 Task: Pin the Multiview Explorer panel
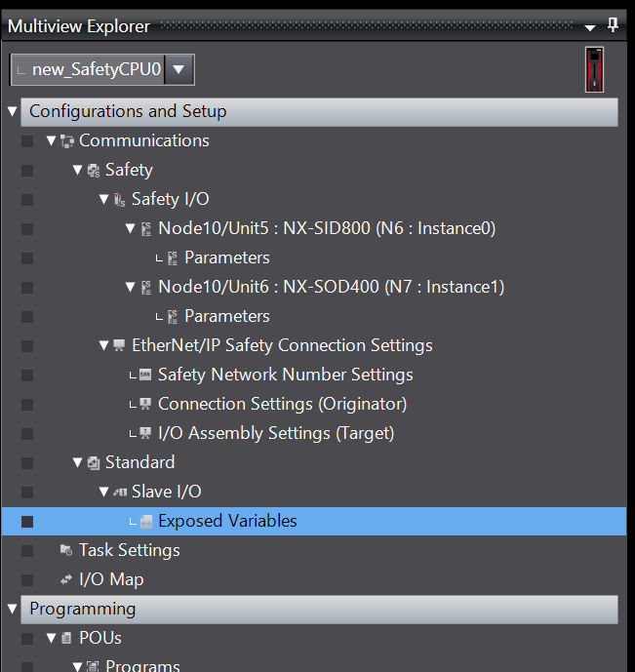tap(614, 25)
